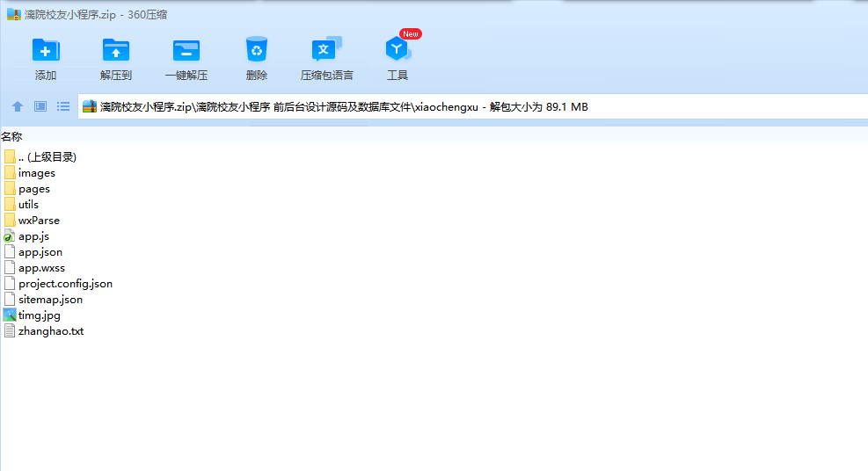Click the 解压到 text label

[x=116, y=76]
